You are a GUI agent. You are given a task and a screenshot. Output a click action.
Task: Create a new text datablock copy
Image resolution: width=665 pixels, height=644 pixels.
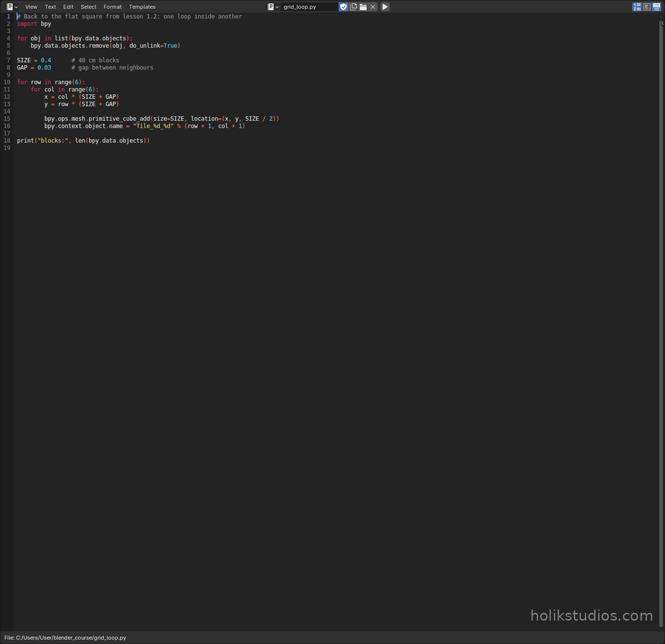[353, 7]
